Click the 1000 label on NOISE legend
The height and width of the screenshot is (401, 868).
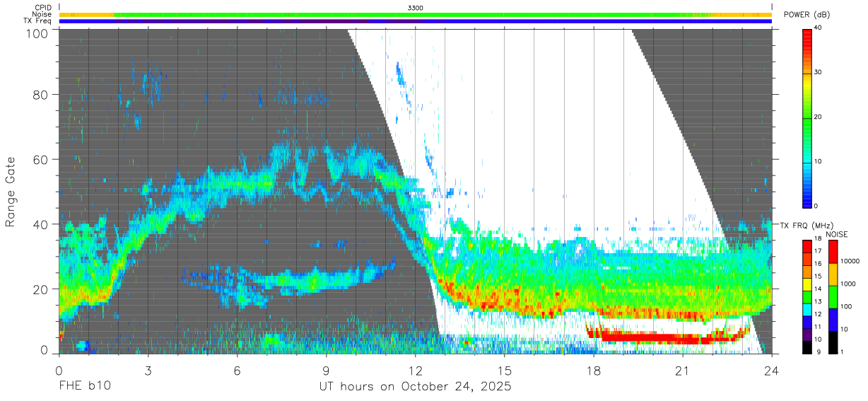tap(848, 284)
